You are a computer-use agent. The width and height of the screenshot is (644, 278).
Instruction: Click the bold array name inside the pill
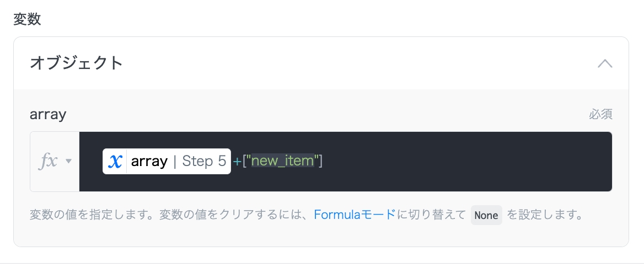[149, 161]
